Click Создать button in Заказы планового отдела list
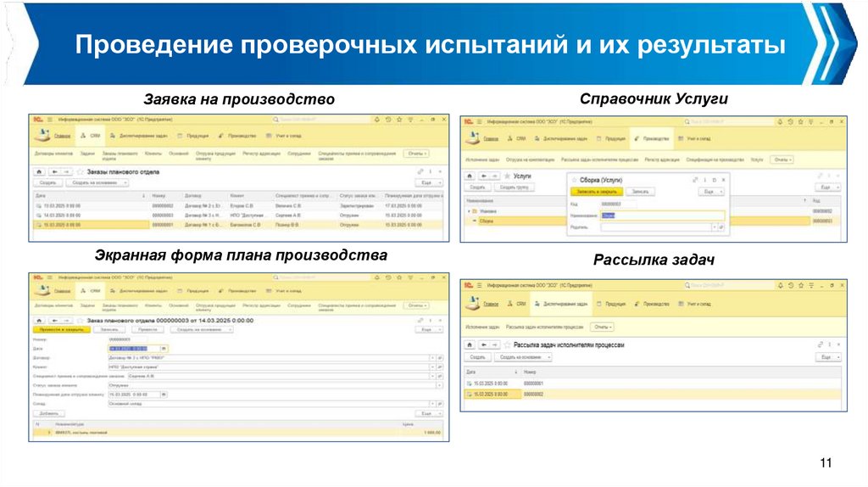Image resolution: width=868 pixels, height=487 pixels. coord(48,182)
